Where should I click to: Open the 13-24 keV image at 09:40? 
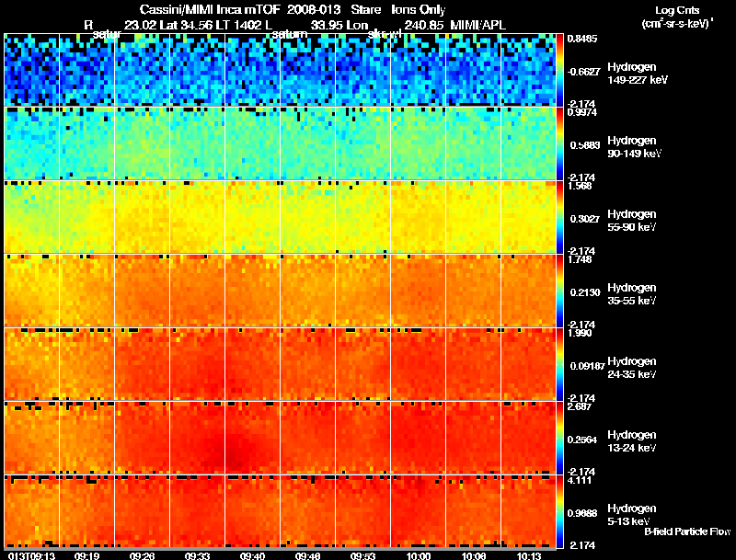pyautogui.click(x=252, y=438)
